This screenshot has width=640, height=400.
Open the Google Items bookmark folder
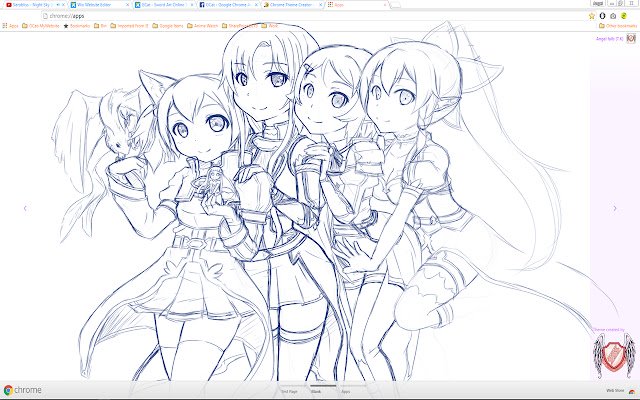point(168,26)
